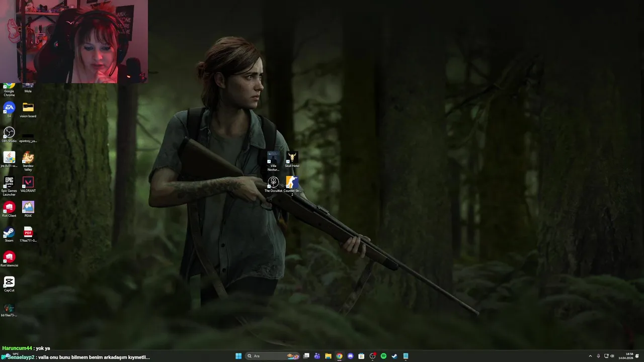
Task: Open File Explorer from the taskbar
Action: point(328,356)
